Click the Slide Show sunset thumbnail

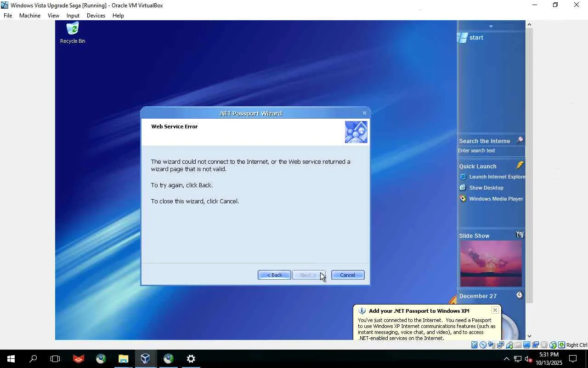pyautogui.click(x=491, y=264)
